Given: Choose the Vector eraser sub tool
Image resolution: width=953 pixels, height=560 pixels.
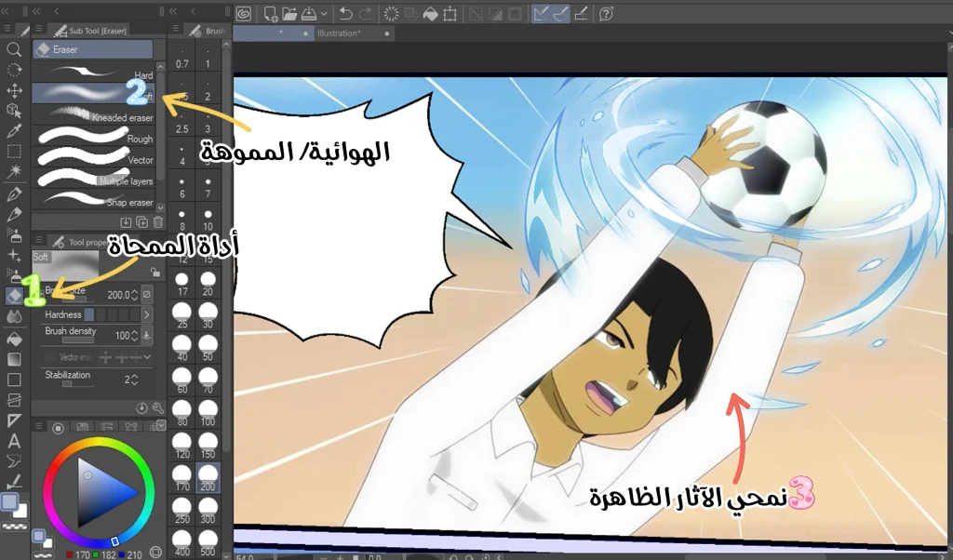Looking at the screenshot, I should [94, 157].
